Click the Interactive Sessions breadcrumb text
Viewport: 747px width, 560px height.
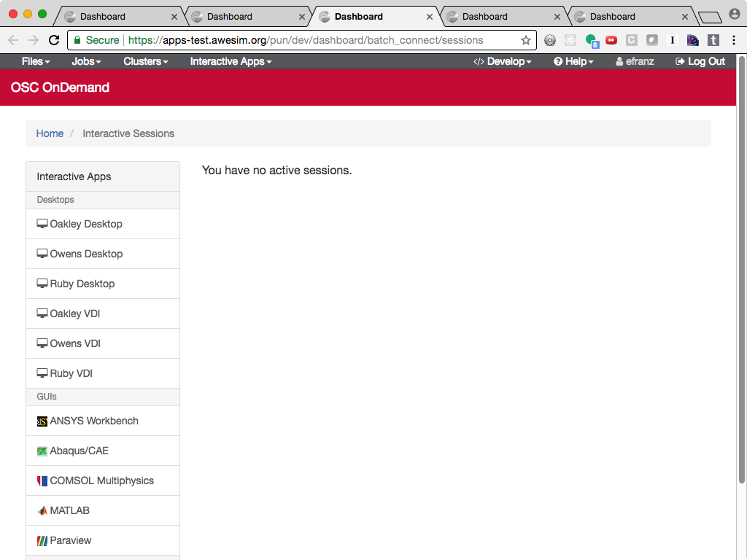128,134
